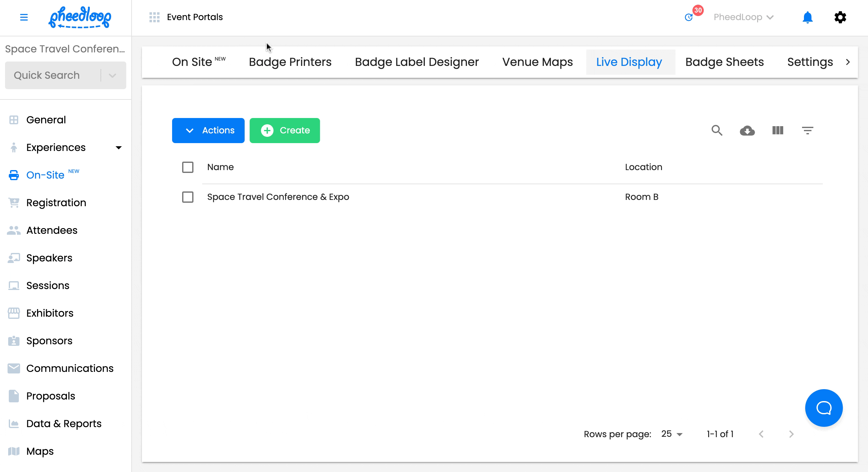Click the timer icon with 30 badge
Screen dimensions: 868x472
click(x=690, y=18)
